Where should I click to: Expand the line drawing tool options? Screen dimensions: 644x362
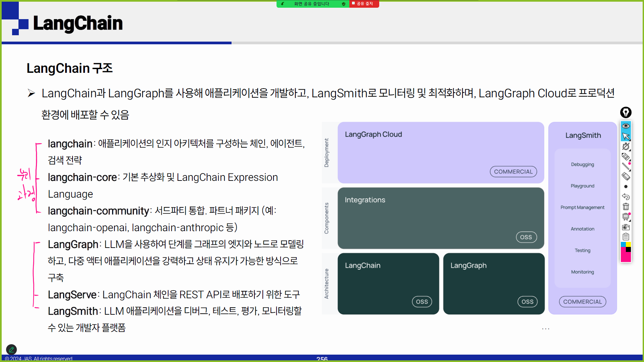[626, 166]
